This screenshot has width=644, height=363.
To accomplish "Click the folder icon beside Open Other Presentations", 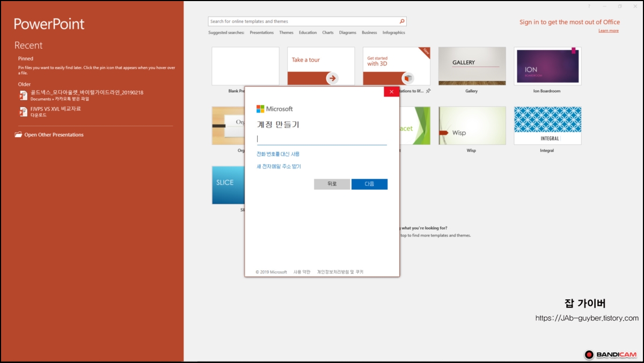I will 18,135.
